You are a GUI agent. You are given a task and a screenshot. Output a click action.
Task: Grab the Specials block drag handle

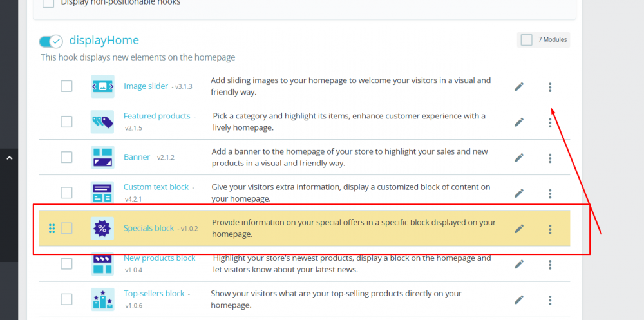[x=52, y=229]
